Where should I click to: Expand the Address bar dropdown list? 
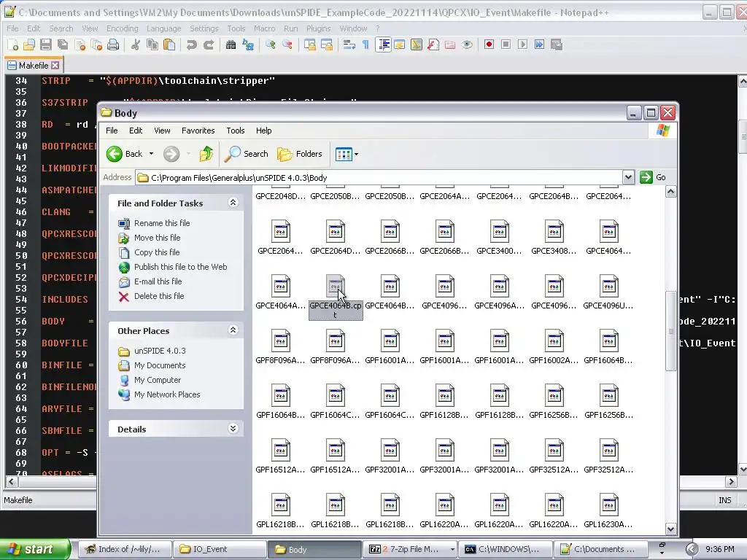pos(628,178)
